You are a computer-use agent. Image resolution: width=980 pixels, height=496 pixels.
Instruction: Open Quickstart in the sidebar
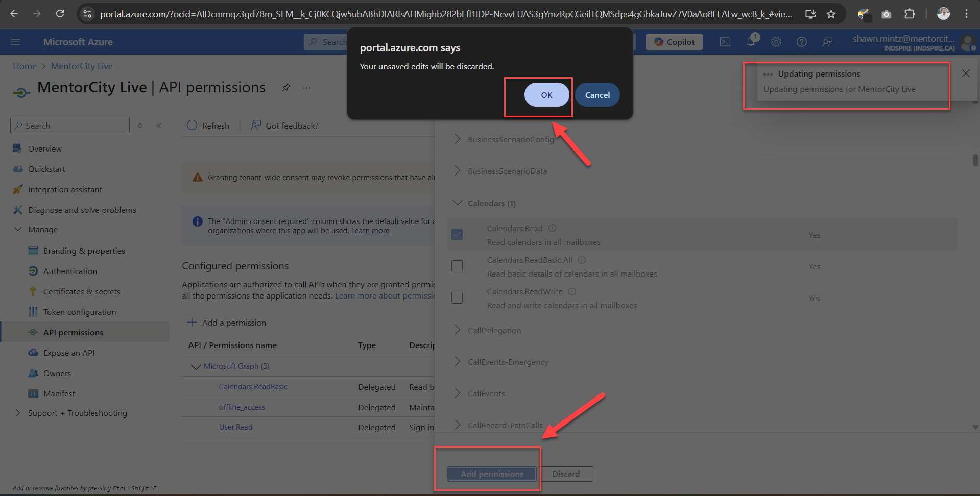46,169
